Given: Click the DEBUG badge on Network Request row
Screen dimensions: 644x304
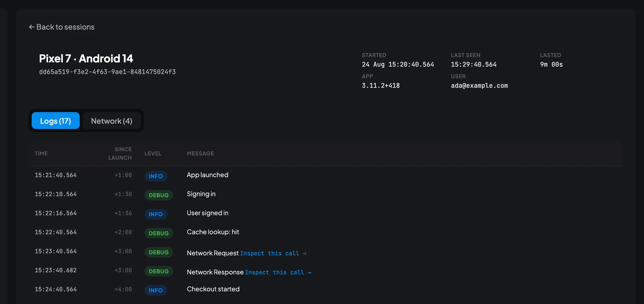Looking at the screenshot, I should click(159, 252).
